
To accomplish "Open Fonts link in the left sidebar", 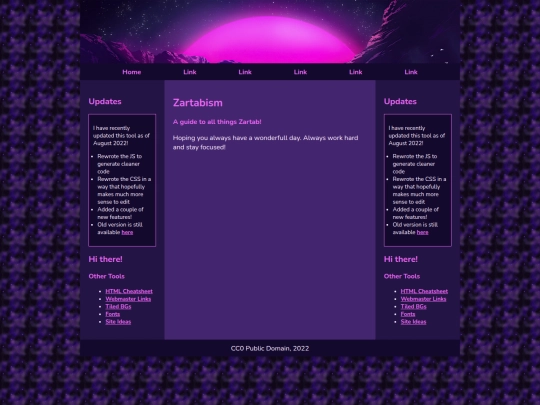I will [x=113, y=314].
